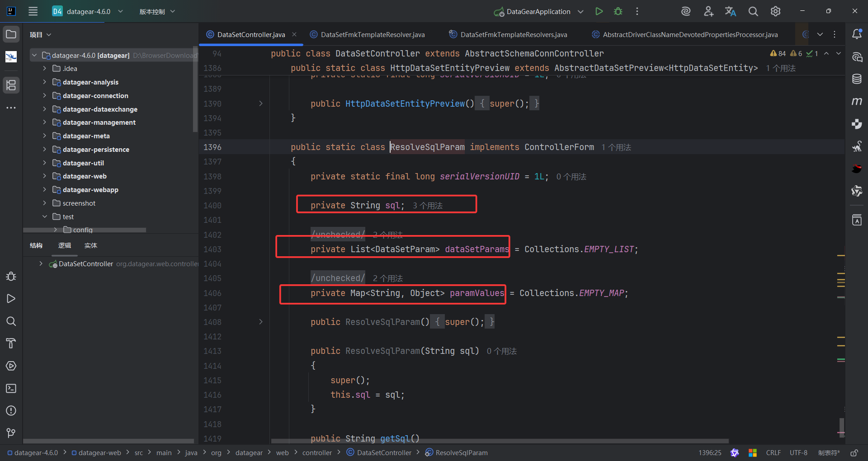Open the Run tool window on left bar
Image resolution: width=868 pixels, height=461 pixels.
11,299
